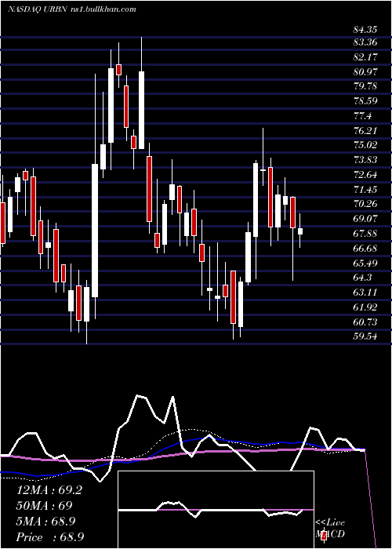Image resolution: width=392 pixels, height=549 pixels.
Task: Click the NASDAQ URBN chart title
Action: 36,9
